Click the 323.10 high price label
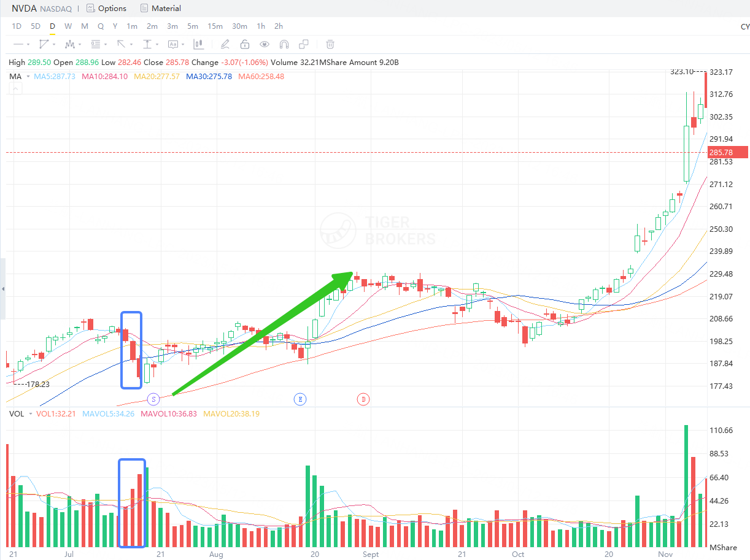Viewport: 750px width, 560px height. click(x=682, y=72)
